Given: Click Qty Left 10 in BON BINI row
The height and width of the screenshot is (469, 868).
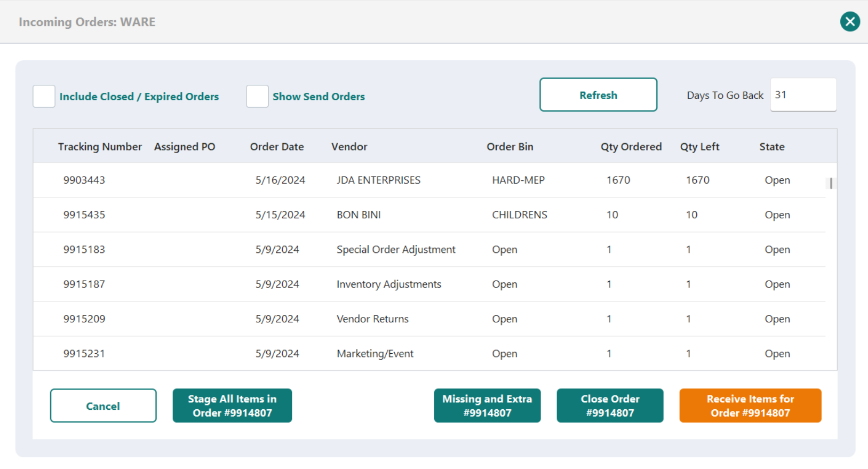Looking at the screenshot, I should pos(691,215).
